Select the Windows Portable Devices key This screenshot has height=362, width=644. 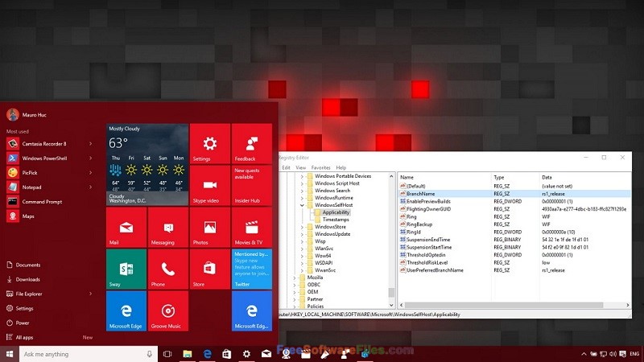click(343, 176)
